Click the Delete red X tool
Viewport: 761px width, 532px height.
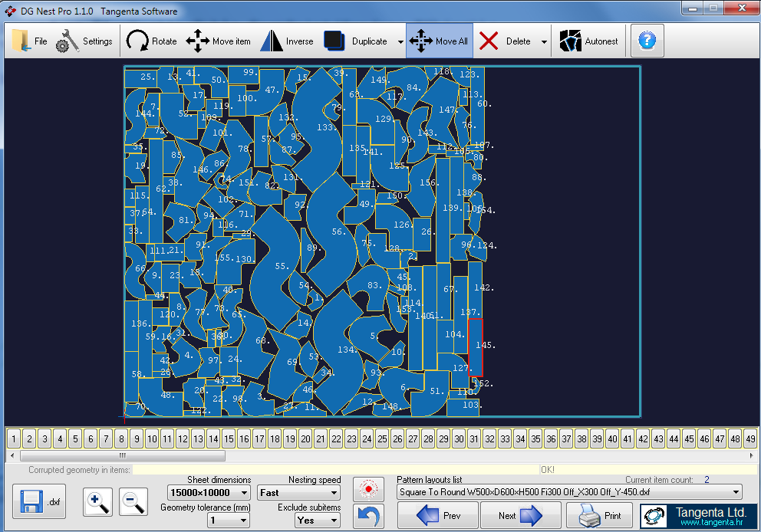pyautogui.click(x=505, y=41)
